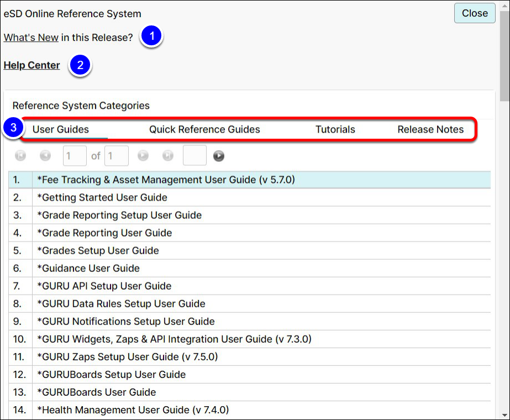
Task: Go to next page of guide list
Action: pyautogui.click(x=143, y=156)
